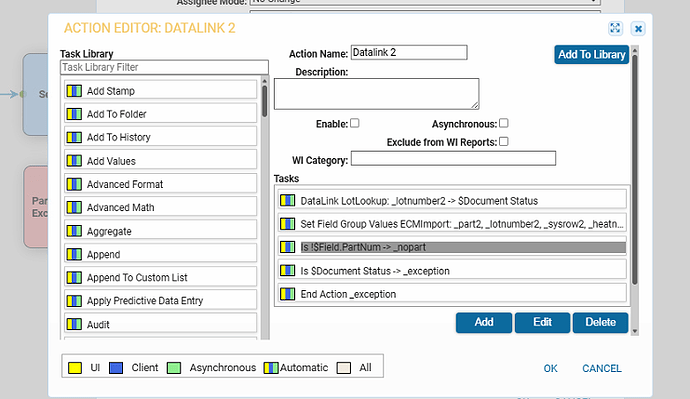Click the Is $Document Status task icon
690x399 pixels.
pos(287,271)
